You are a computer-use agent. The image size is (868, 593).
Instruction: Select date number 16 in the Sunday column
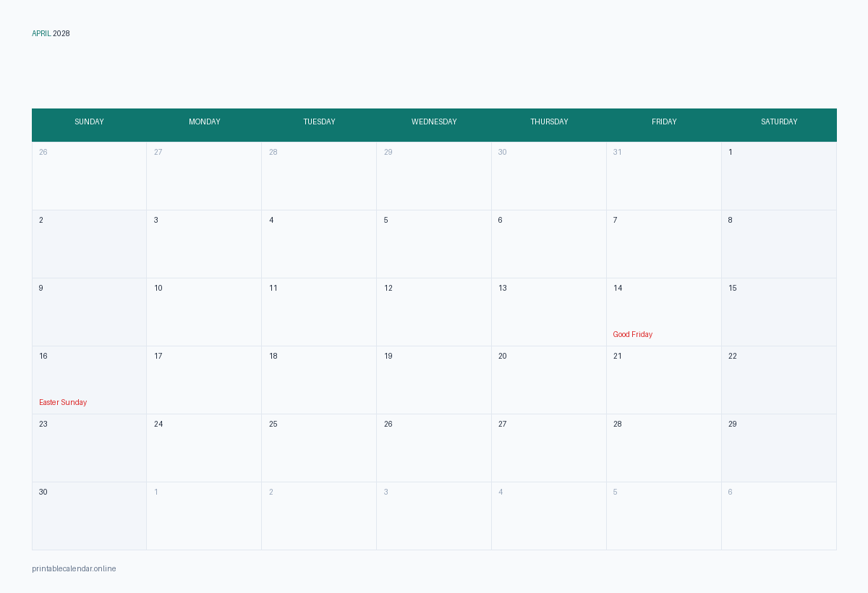43,356
